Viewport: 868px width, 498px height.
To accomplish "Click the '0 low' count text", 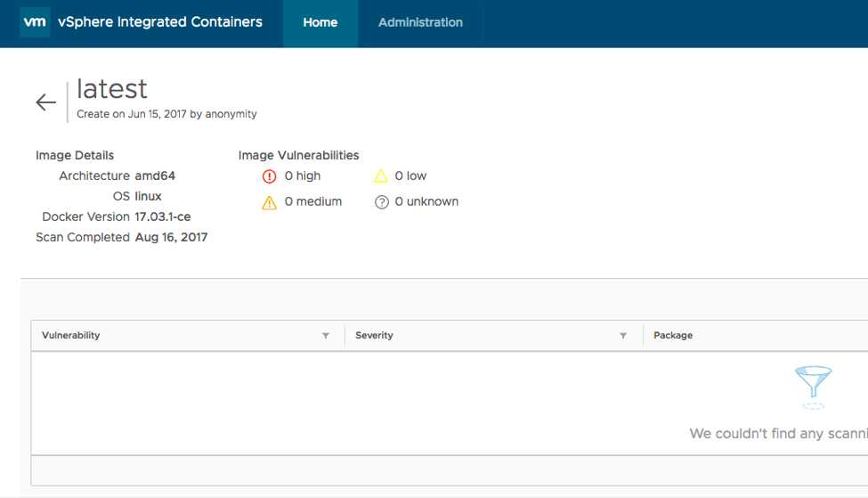I will pyautogui.click(x=410, y=176).
